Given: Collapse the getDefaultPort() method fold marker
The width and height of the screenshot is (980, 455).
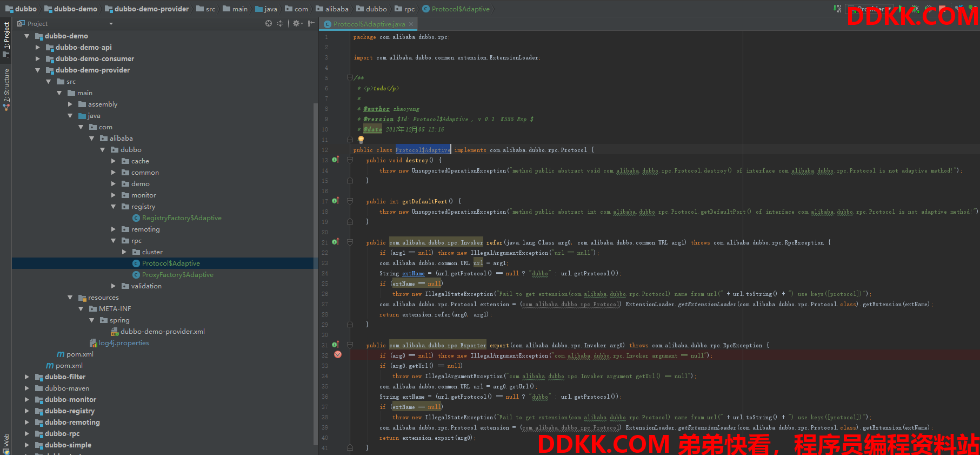Looking at the screenshot, I should click(x=350, y=201).
